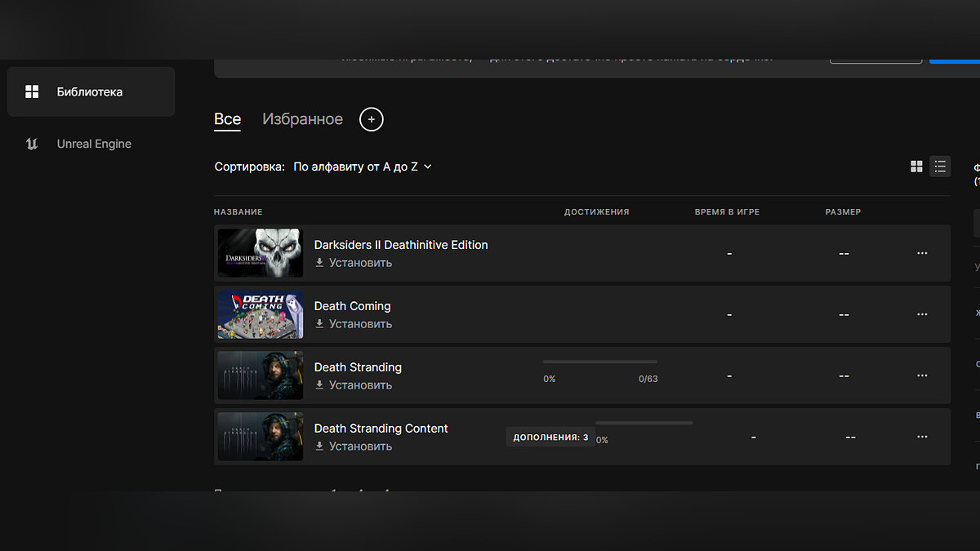Screen dimensions: 980x551
Task: Click the 'Дополнения: 3' add-ons badge
Action: tap(550, 438)
